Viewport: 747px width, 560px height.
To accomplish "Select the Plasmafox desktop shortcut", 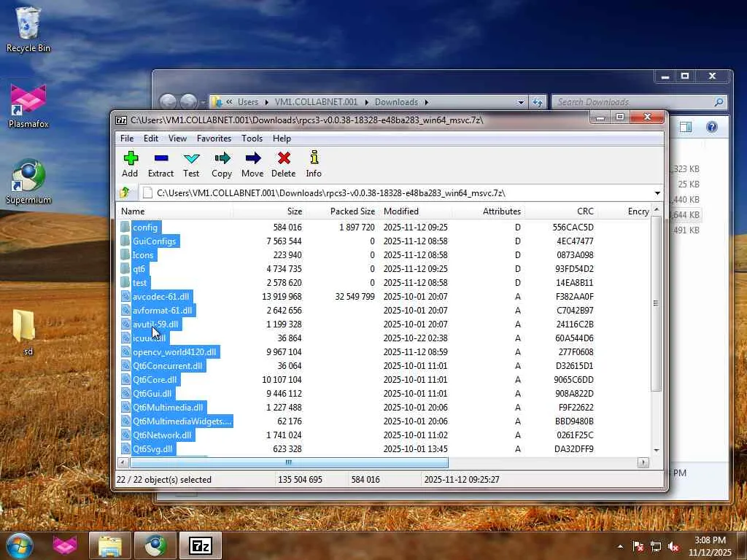I will coord(28,106).
